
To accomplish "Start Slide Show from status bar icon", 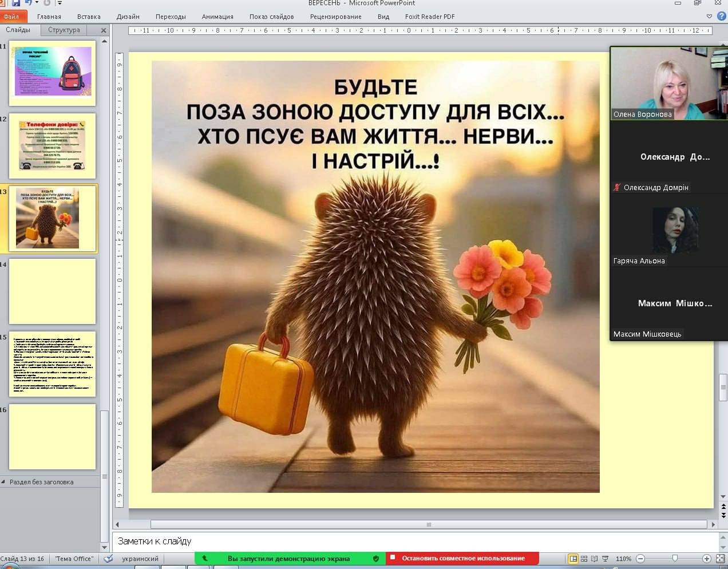I will (x=606, y=559).
